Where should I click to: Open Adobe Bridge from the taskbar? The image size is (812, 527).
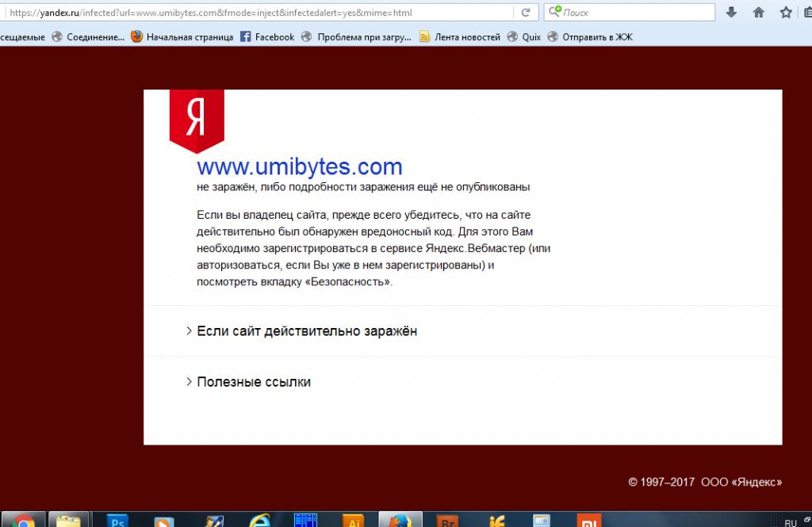(447, 521)
